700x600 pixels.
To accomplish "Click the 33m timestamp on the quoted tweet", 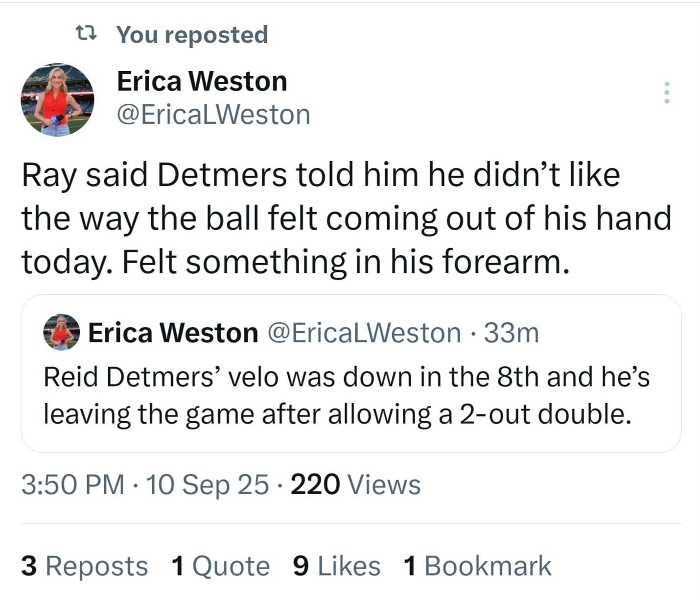I will coord(512,333).
